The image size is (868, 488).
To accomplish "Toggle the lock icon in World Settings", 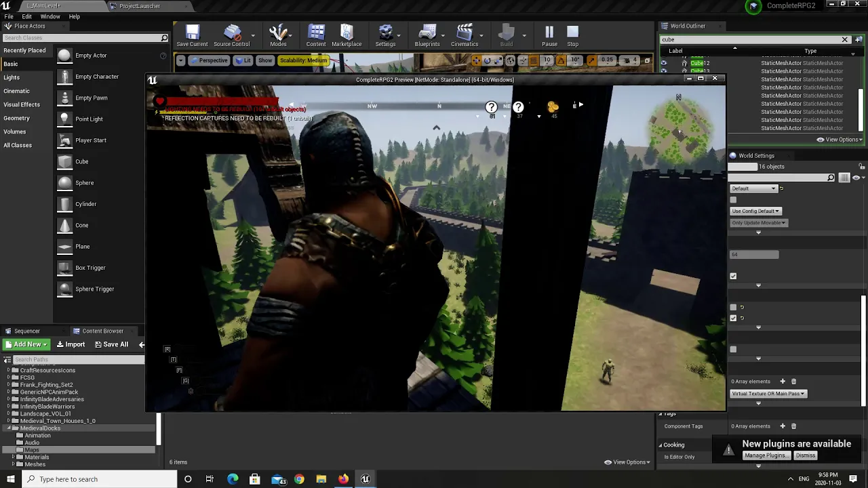I will point(862,167).
